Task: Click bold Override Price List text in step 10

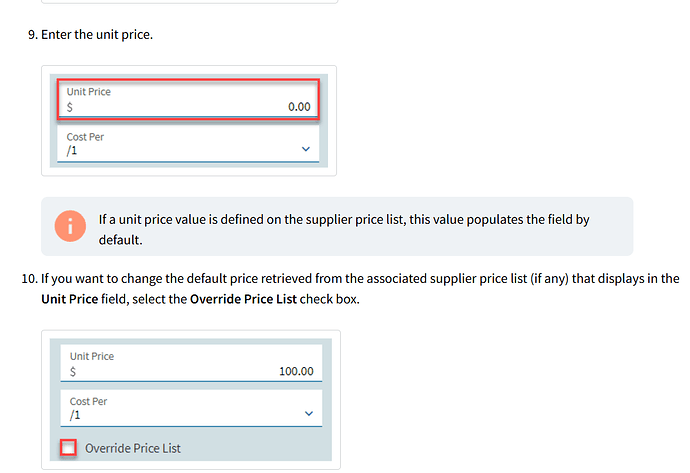Action: coord(243,299)
